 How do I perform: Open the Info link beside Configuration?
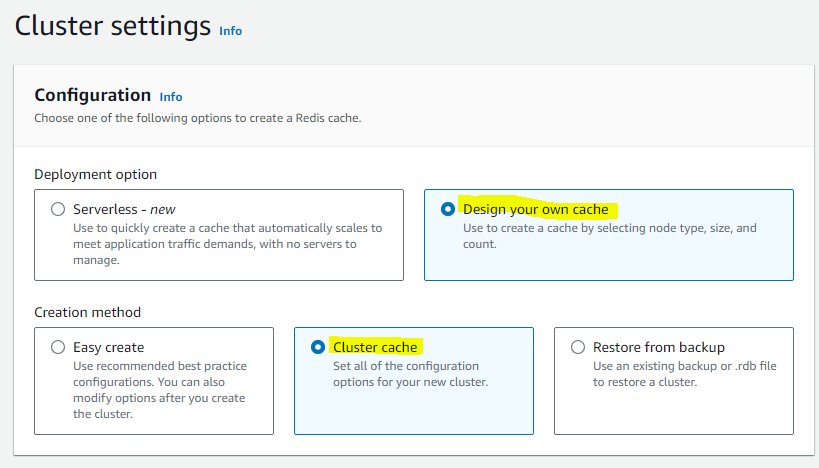point(171,97)
